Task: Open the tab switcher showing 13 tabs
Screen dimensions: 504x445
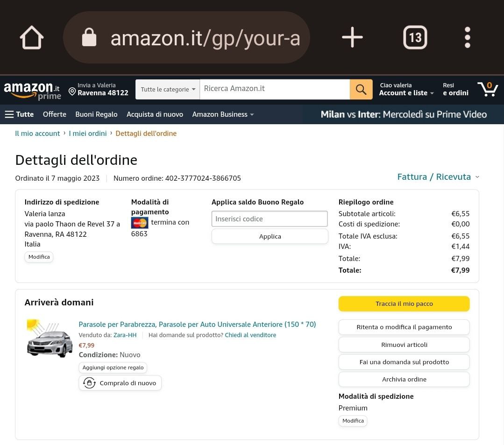Action: coord(415,37)
